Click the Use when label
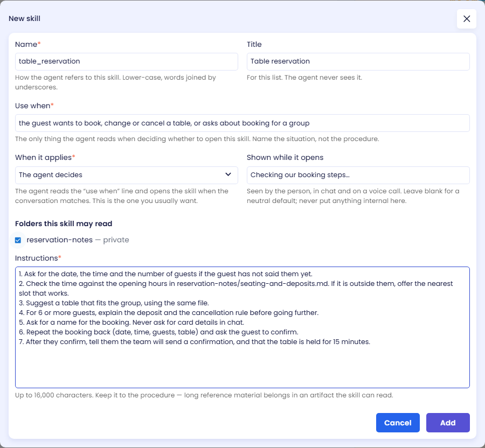485x448 pixels. click(x=34, y=106)
